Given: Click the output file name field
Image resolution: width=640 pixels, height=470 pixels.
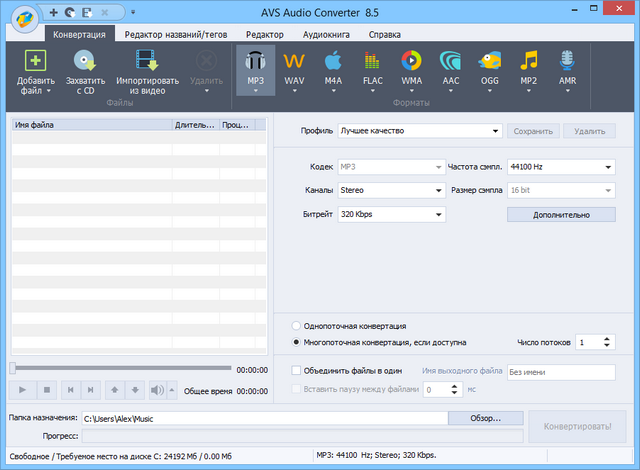Looking at the screenshot, I should pos(560,371).
